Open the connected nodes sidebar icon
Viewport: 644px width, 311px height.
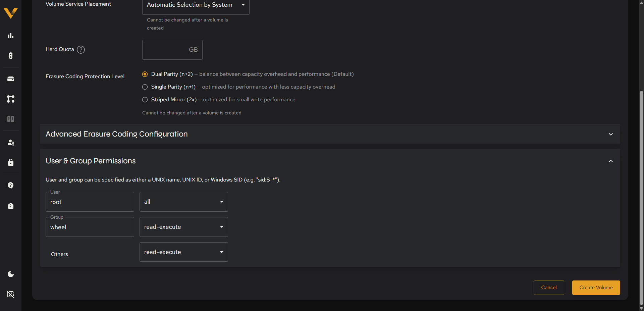coord(11,99)
